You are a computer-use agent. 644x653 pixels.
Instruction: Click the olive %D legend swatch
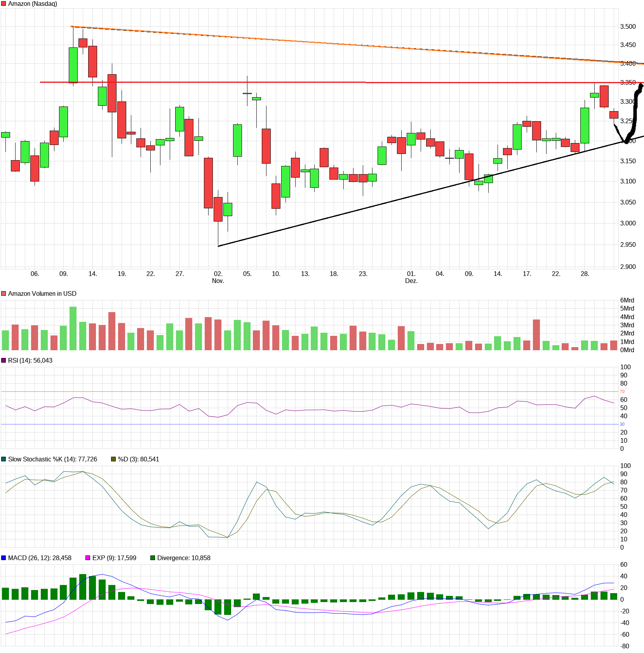114,459
